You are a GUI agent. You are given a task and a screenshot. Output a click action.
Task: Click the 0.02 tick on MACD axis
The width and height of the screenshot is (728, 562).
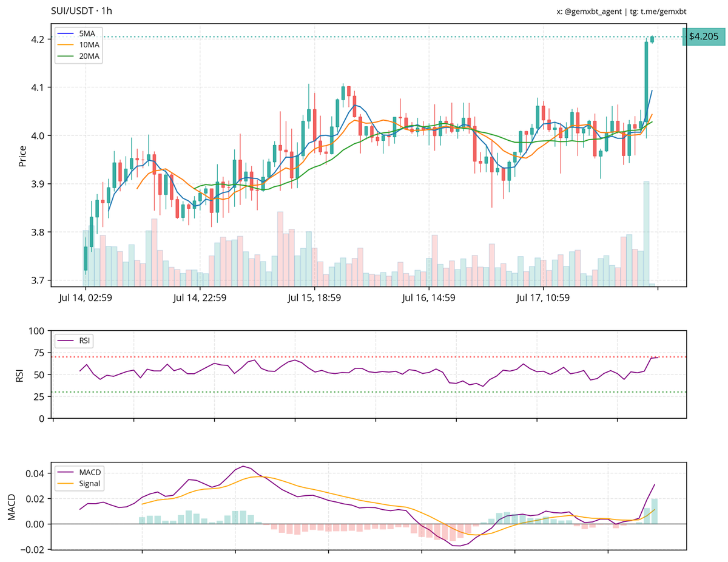pyautogui.click(x=36, y=498)
